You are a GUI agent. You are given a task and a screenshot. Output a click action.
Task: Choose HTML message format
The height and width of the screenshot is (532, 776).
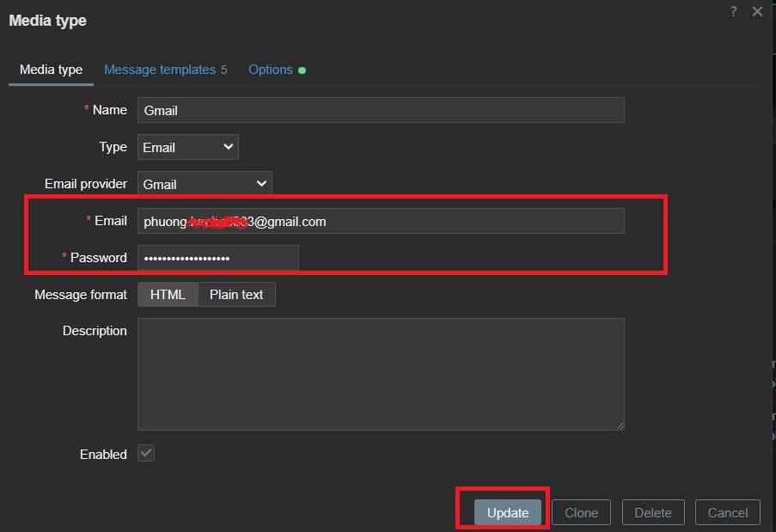click(168, 295)
